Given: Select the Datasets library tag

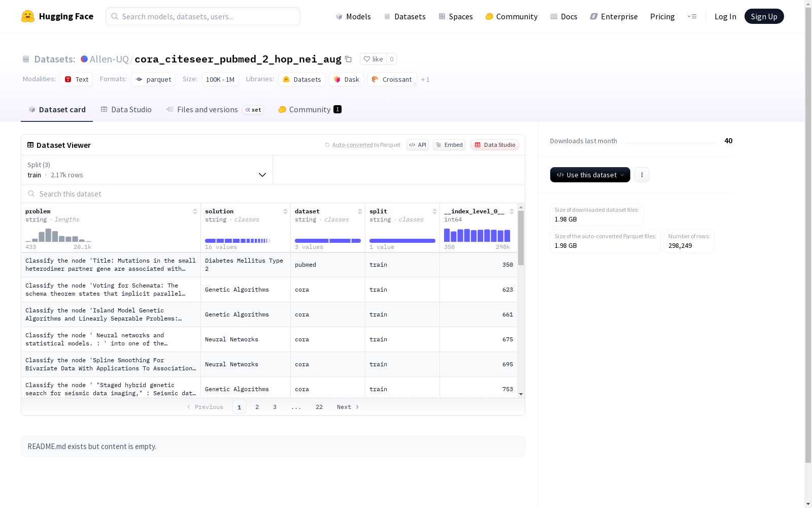Looking at the screenshot, I should [x=302, y=79].
